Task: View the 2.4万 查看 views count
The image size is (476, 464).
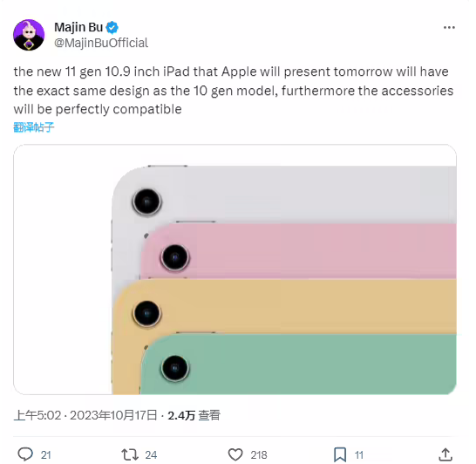Action: 194,415
